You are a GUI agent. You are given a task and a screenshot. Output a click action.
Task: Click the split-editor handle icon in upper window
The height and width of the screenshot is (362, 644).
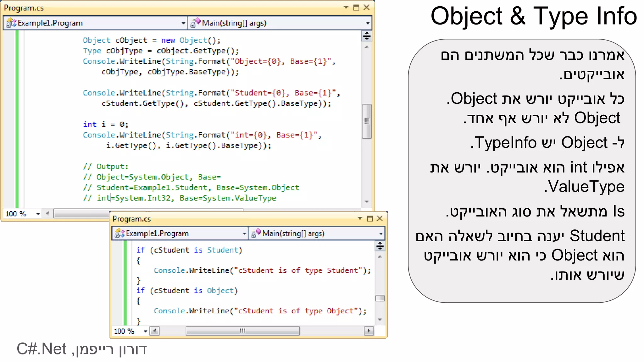pos(367,36)
